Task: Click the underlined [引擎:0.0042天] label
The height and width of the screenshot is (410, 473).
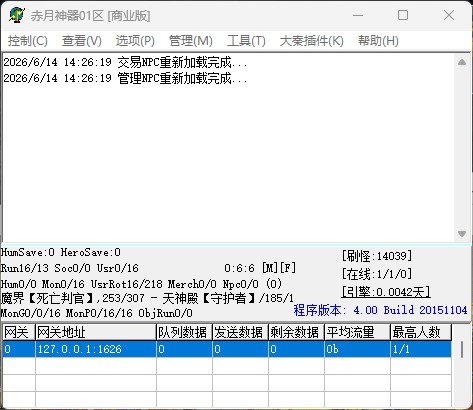Action: click(x=386, y=292)
